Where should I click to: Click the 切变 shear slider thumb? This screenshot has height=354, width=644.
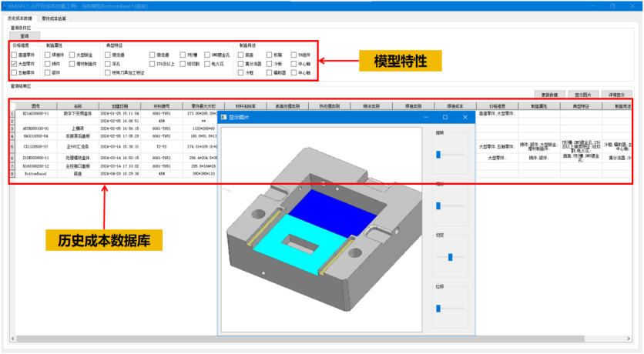click(448, 255)
